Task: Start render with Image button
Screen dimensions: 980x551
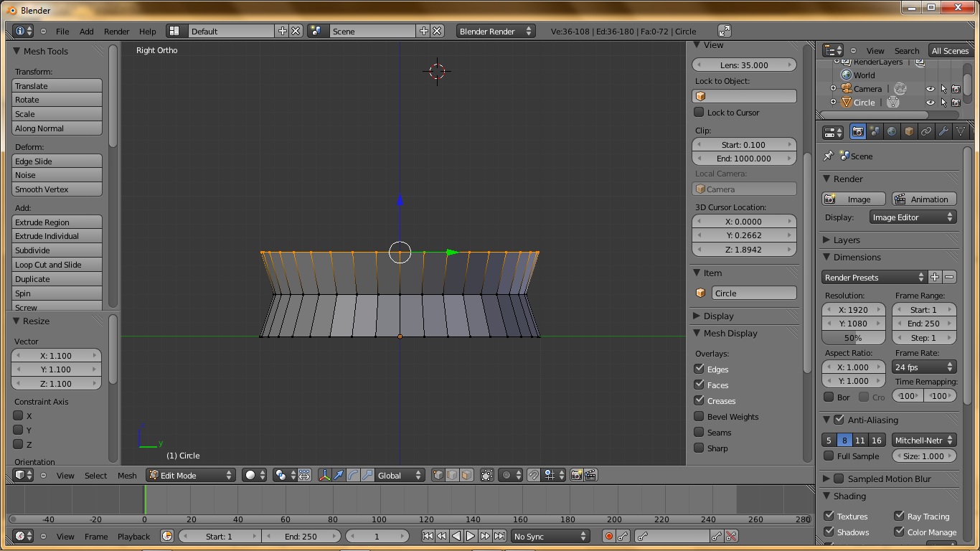Action: pos(853,199)
